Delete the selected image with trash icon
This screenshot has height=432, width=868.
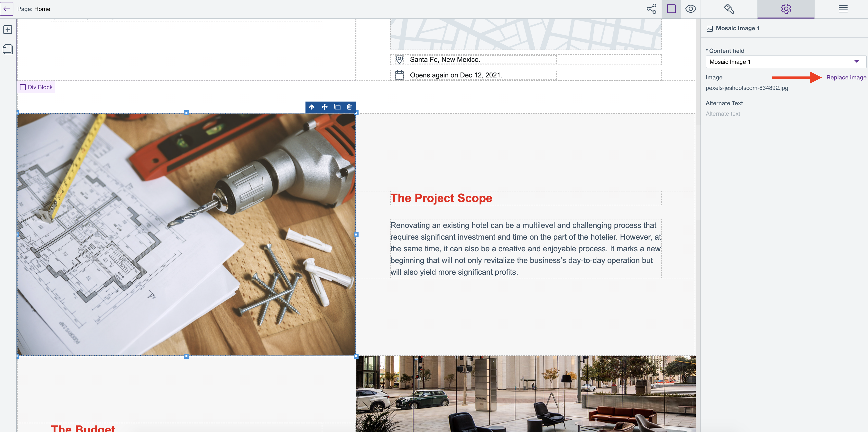pyautogui.click(x=349, y=107)
